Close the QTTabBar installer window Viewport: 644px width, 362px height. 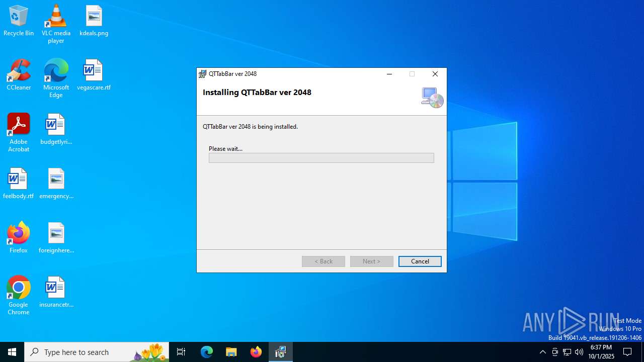(x=435, y=74)
